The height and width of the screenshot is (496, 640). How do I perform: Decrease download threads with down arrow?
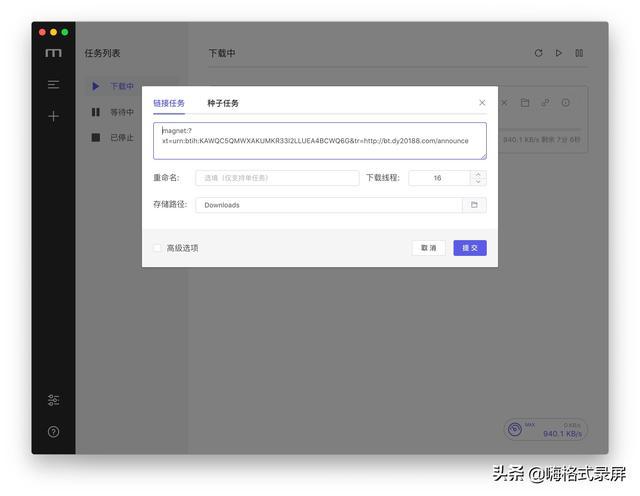pos(478,182)
